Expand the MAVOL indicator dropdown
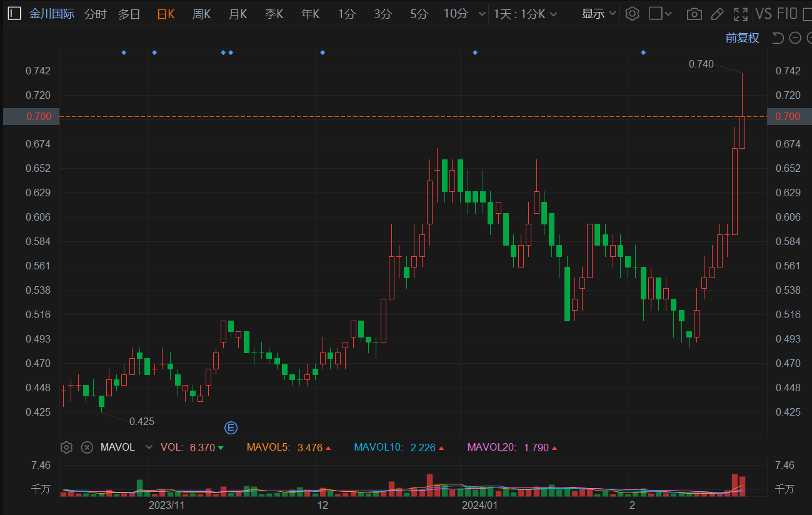This screenshot has height=515, width=812. tap(148, 447)
